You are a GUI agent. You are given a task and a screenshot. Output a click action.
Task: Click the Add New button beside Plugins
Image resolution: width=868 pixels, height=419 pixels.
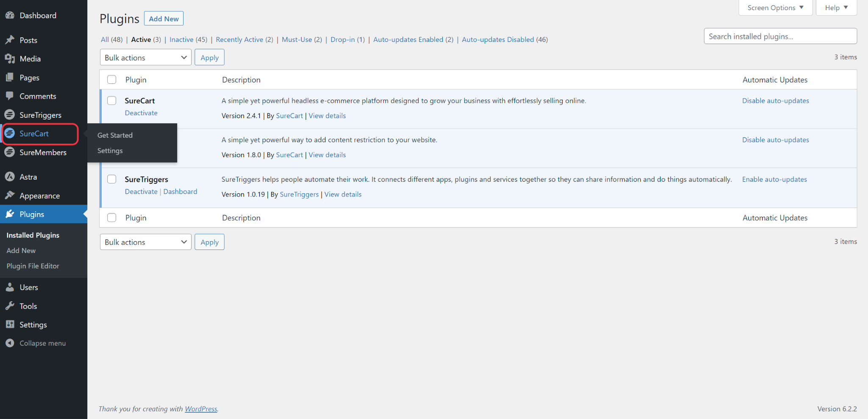[x=164, y=19]
